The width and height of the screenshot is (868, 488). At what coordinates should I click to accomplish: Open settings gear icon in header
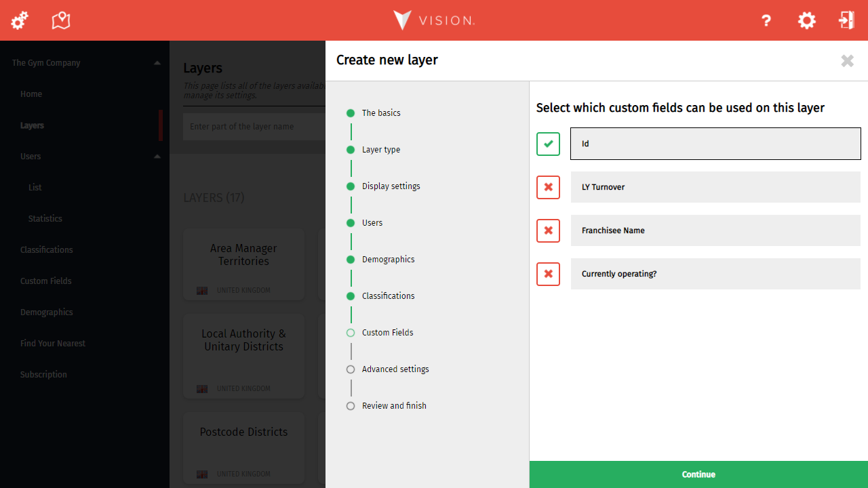(806, 20)
